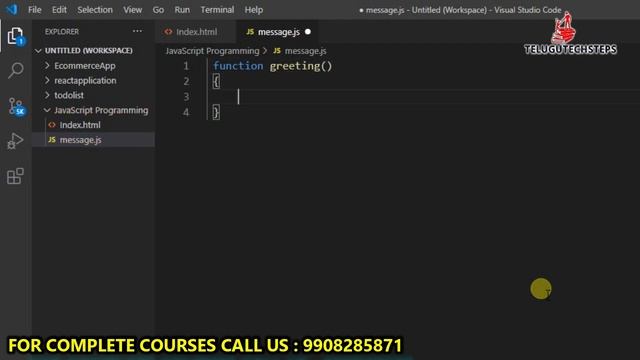Click the VS Code logo icon
This screenshot has height=360, width=640.
coord(12,9)
